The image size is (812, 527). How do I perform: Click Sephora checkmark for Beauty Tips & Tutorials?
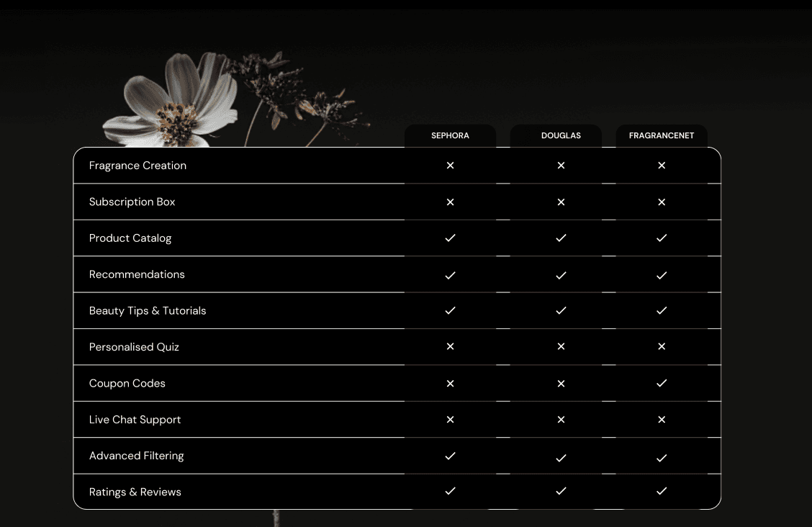pos(450,310)
